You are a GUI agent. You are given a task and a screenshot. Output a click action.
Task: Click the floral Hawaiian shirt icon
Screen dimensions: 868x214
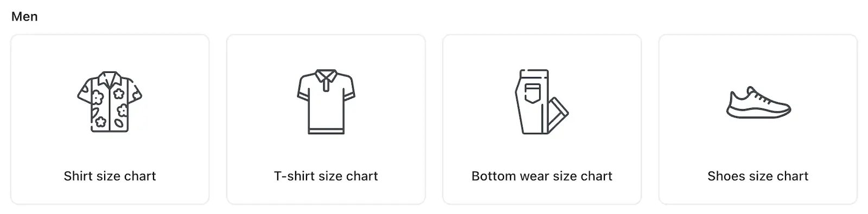tap(110, 102)
